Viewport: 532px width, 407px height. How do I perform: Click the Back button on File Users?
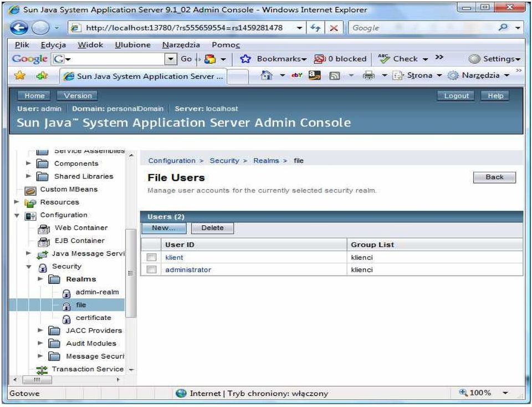[x=494, y=177]
